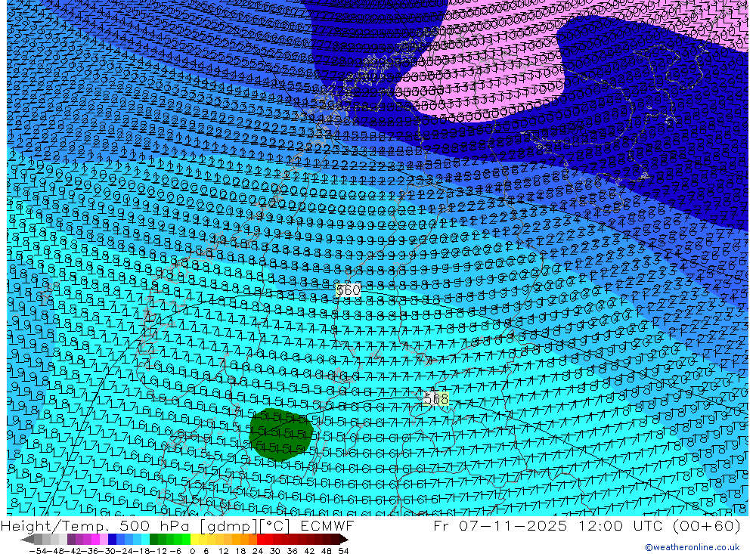The width and height of the screenshot is (756, 554).
Task: Open the weatheronline.co.uk copyright link
Action: (x=692, y=547)
